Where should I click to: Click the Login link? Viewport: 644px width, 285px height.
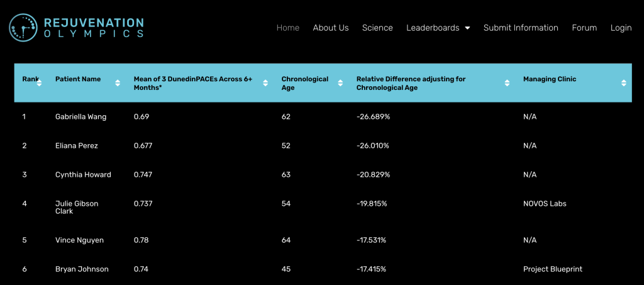(x=621, y=28)
